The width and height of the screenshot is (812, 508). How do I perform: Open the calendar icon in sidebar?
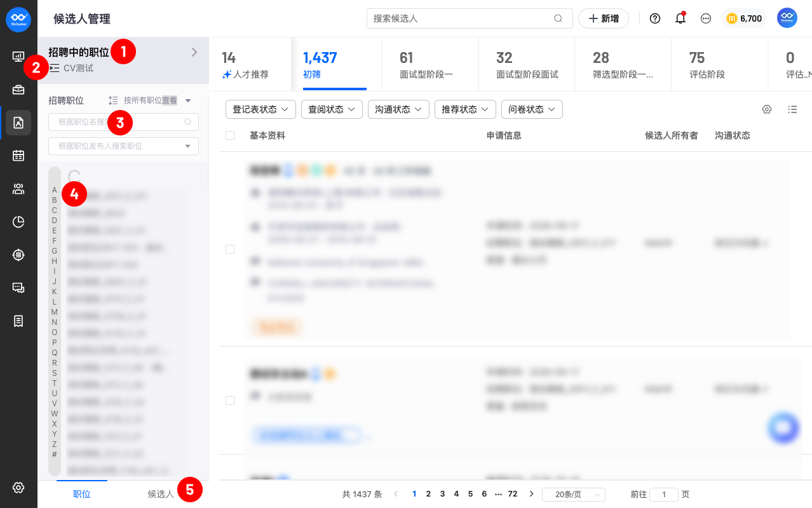click(x=18, y=156)
